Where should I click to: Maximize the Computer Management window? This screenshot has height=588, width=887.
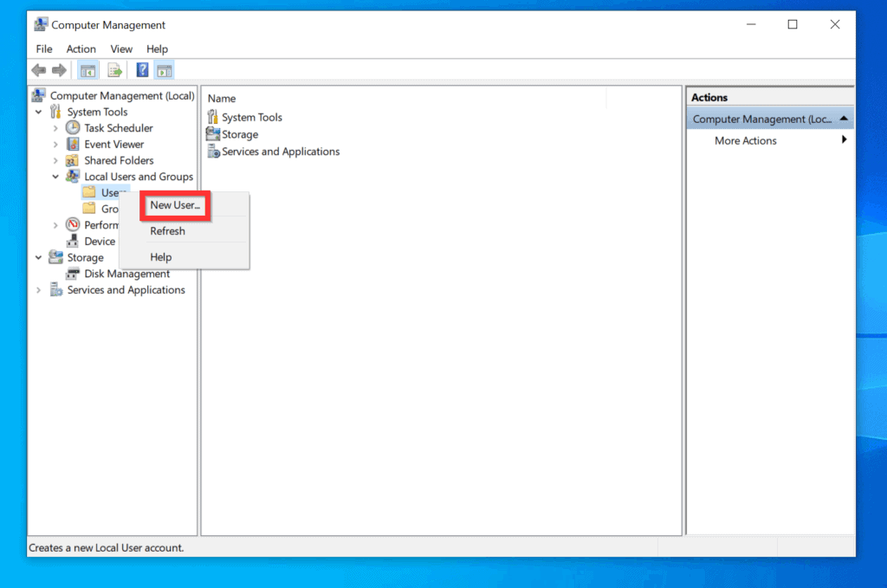pyautogui.click(x=793, y=24)
